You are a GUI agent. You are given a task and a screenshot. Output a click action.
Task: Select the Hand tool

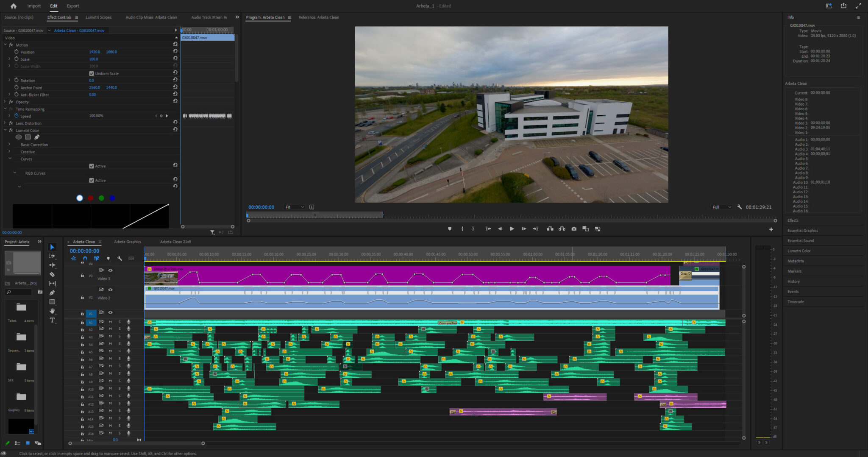(x=52, y=311)
